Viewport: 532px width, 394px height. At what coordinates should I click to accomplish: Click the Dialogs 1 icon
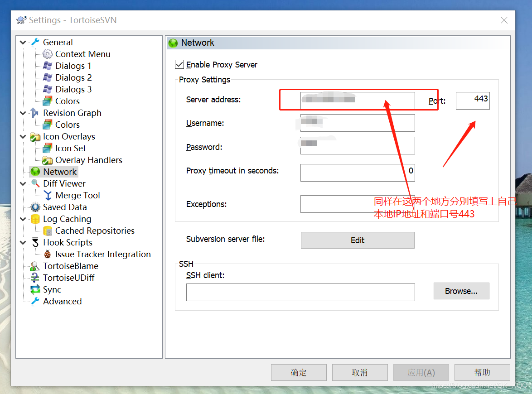[x=48, y=66]
